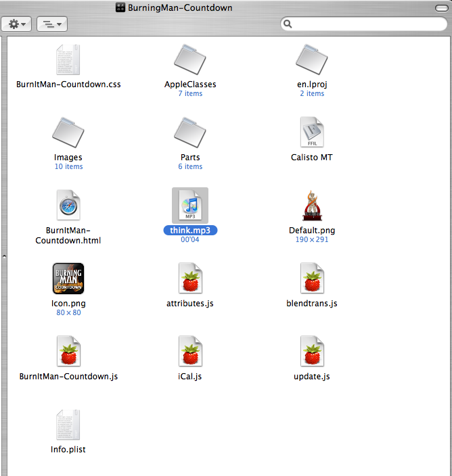This screenshot has height=476, width=452.
Task: Select the Info.plist file icon
Action: click(x=68, y=425)
